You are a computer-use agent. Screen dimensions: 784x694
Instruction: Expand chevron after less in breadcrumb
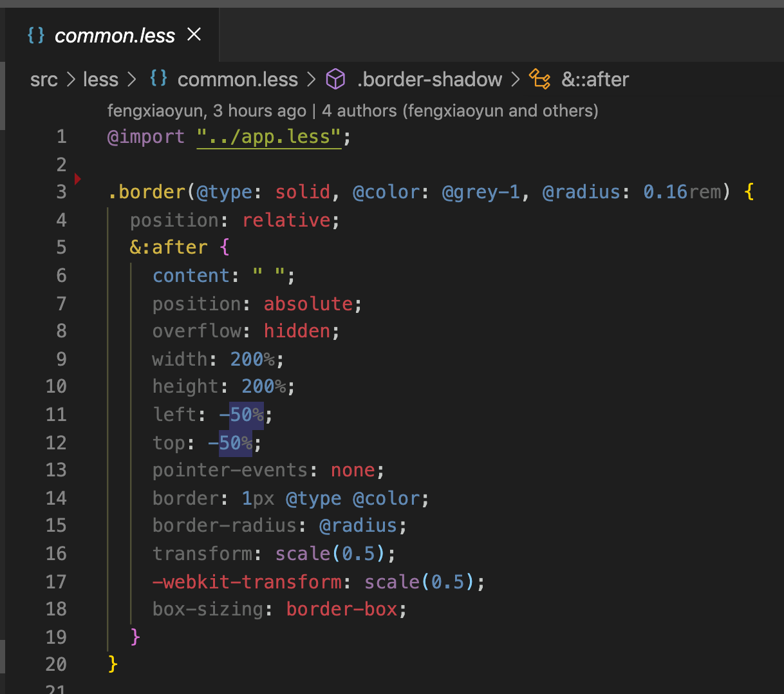click(132, 80)
